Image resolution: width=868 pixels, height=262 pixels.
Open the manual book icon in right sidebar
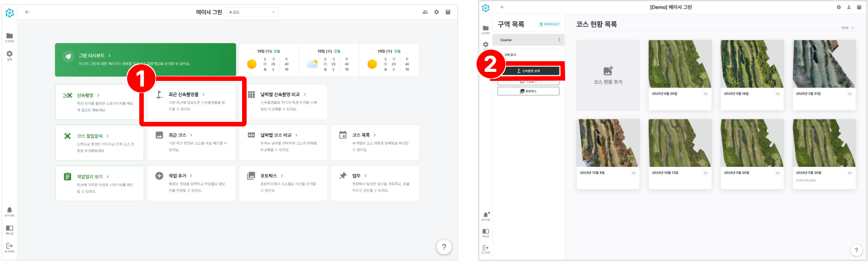(x=486, y=232)
